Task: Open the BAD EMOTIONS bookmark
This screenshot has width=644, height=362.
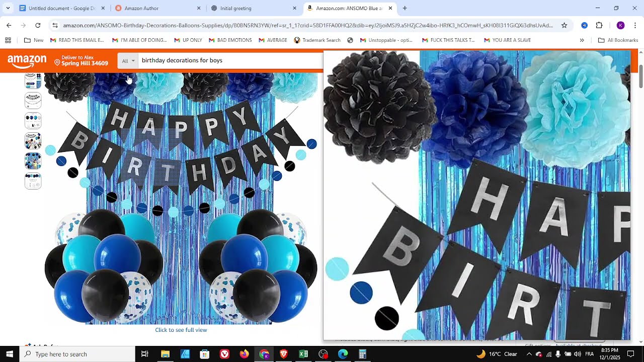Action: coord(230,40)
